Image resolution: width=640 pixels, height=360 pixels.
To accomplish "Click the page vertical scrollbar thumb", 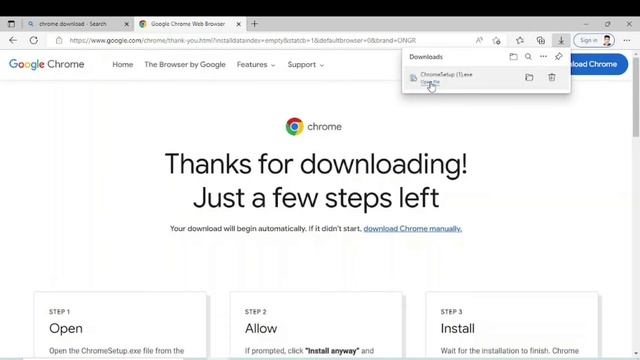I will (x=636, y=98).
